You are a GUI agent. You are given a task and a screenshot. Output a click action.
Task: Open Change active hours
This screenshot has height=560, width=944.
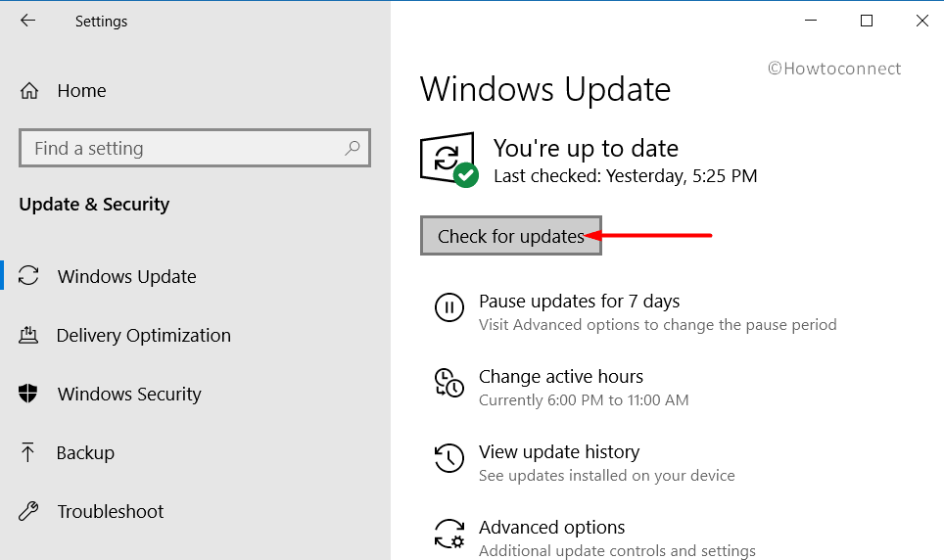561,376
